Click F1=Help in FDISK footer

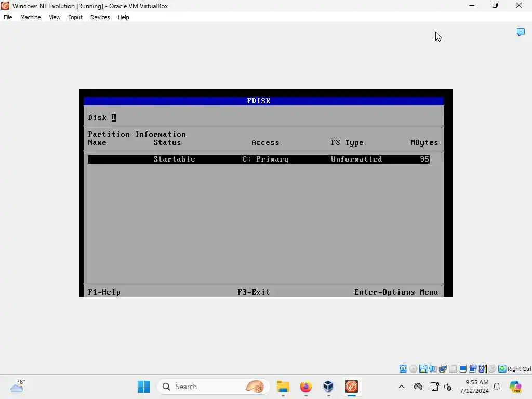(104, 292)
